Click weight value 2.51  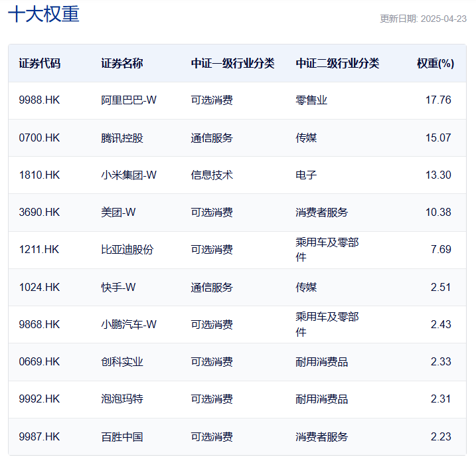pos(441,287)
